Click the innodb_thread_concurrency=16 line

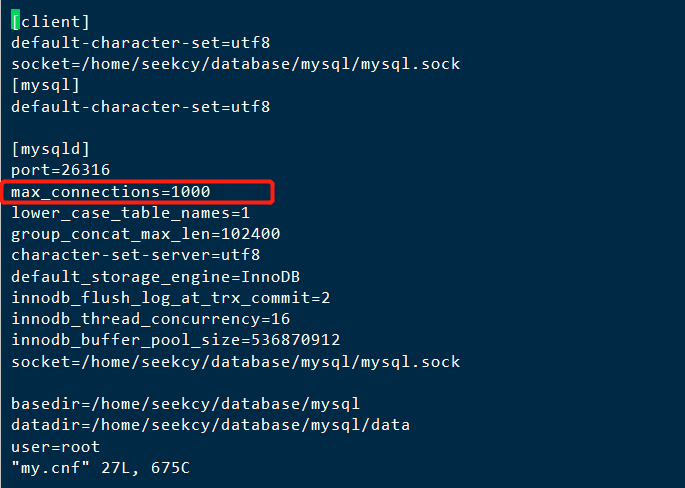click(x=151, y=319)
